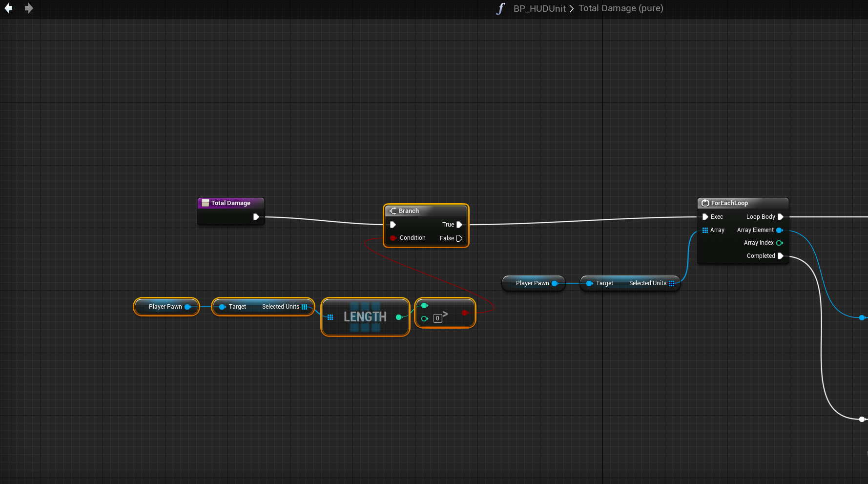Image resolution: width=868 pixels, height=484 pixels.
Task: Click the ForEachLoop Loop Body pin
Action: click(x=780, y=217)
